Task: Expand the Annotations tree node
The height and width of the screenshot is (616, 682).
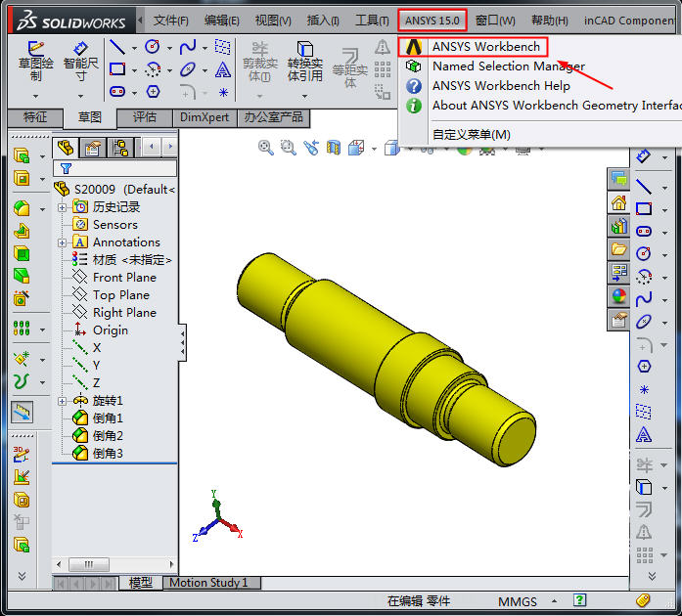Action: [x=63, y=242]
